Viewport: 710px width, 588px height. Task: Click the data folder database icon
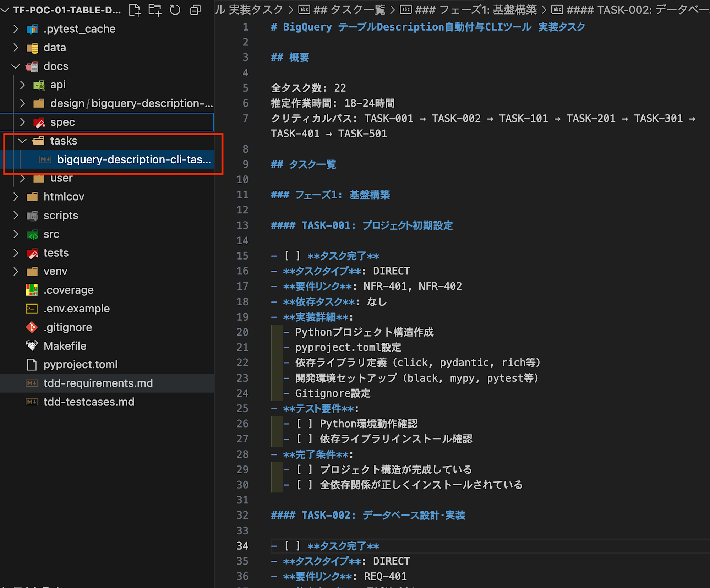[32, 48]
